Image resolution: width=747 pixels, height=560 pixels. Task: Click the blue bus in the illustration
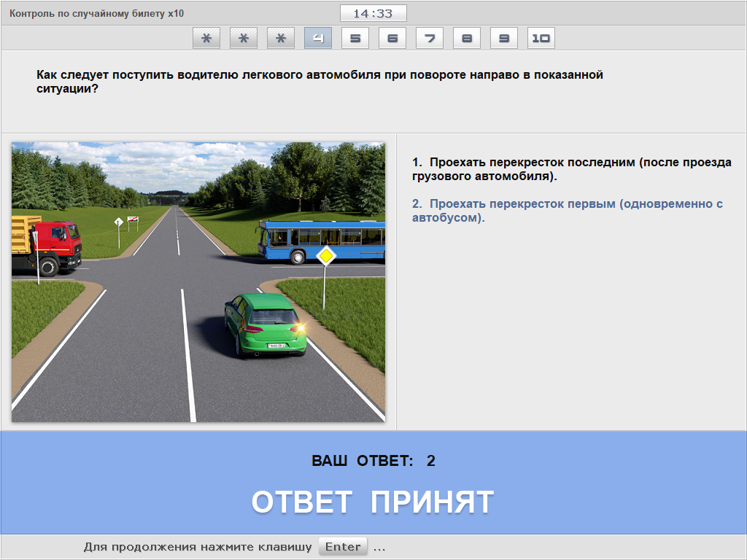321,240
